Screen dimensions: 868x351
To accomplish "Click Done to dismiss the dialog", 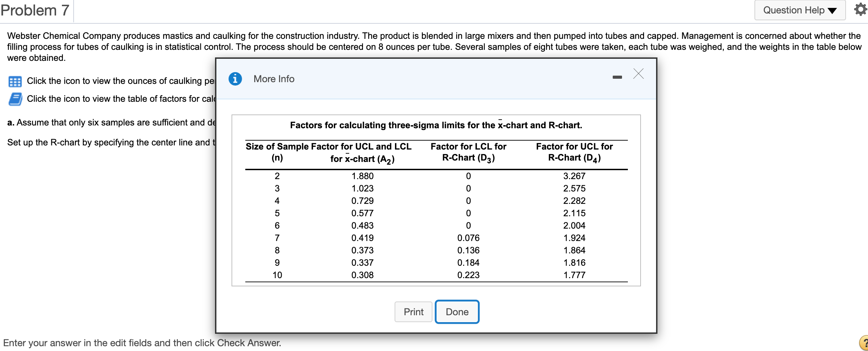I will [x=457, y=312].
